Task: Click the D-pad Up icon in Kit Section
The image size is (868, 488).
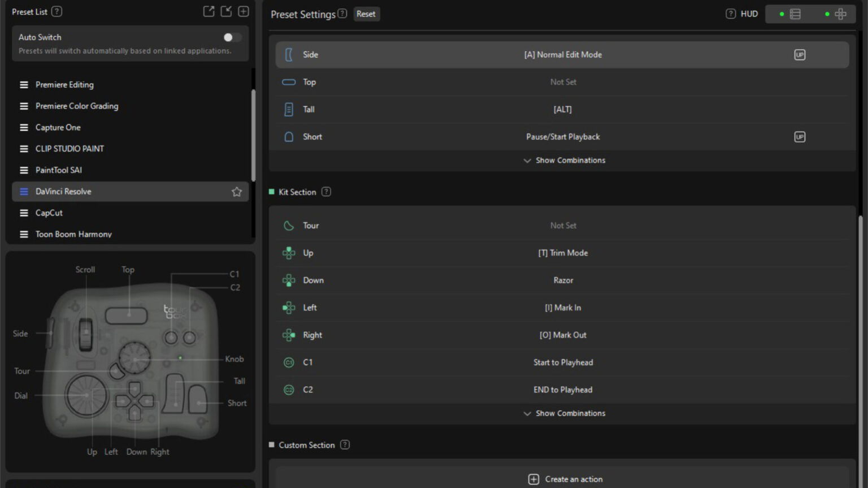Action: pos(289,253)
